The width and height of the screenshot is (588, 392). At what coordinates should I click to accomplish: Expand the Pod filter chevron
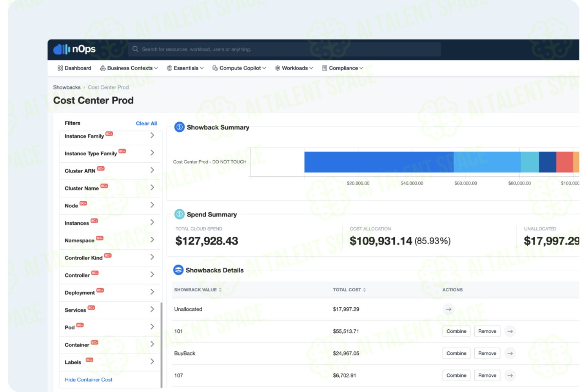click(152, 327)
